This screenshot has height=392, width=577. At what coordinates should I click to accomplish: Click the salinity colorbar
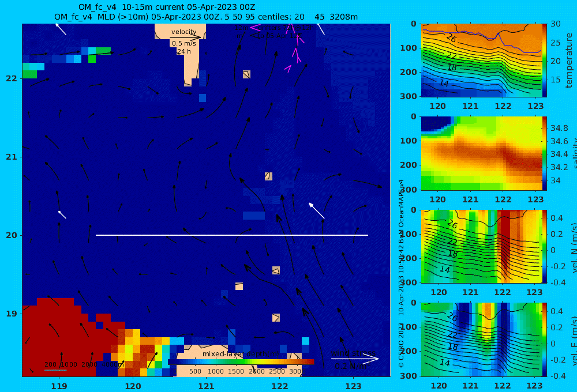(544, 153)
